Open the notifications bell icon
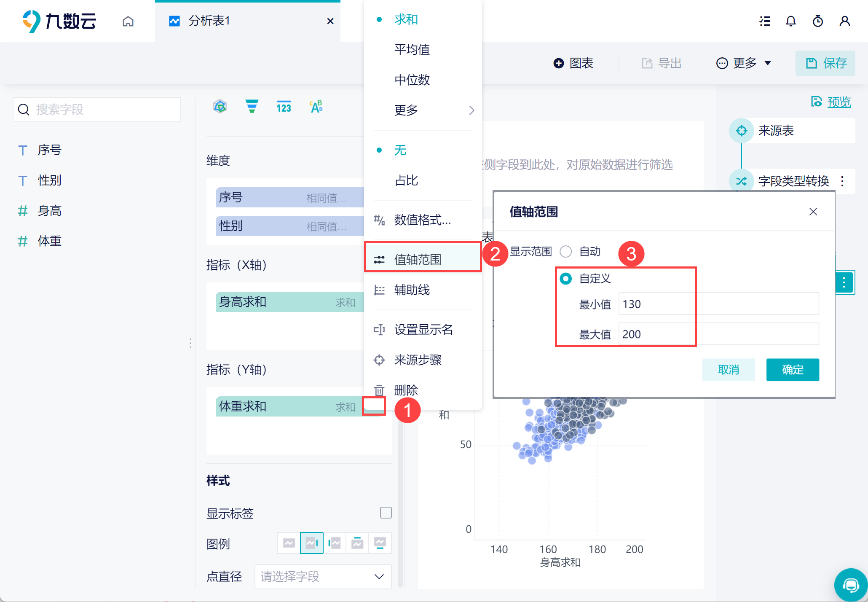 pyautogui.click(x=791, y=21)
